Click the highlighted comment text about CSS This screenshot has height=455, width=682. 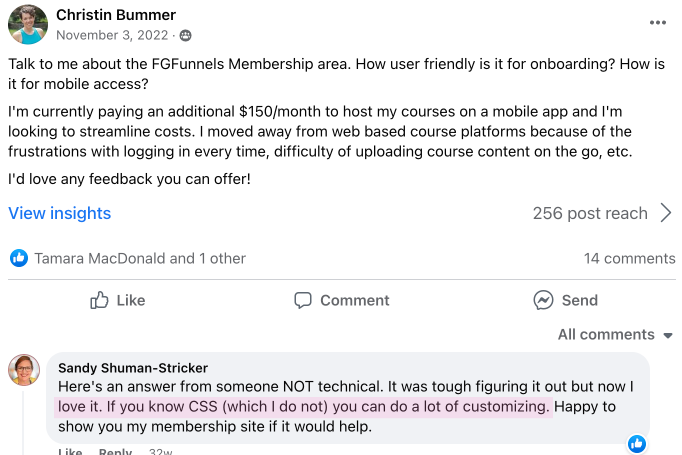(300, 407)
